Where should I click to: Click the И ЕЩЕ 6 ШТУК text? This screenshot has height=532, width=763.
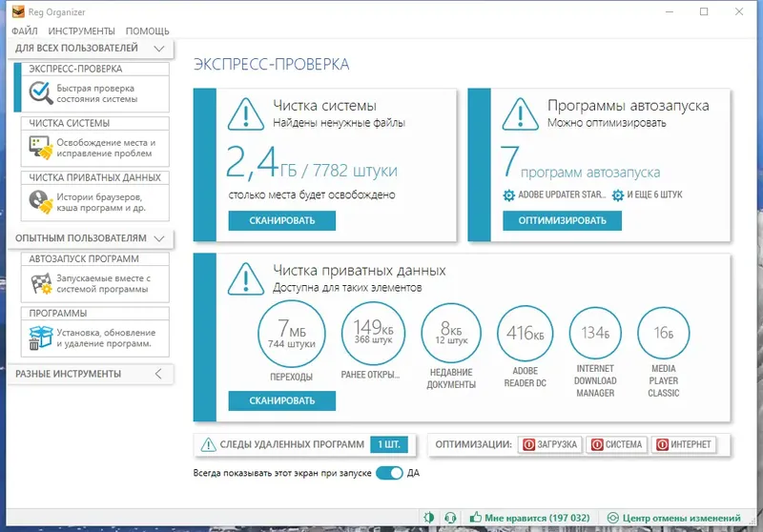pos(654,194)
